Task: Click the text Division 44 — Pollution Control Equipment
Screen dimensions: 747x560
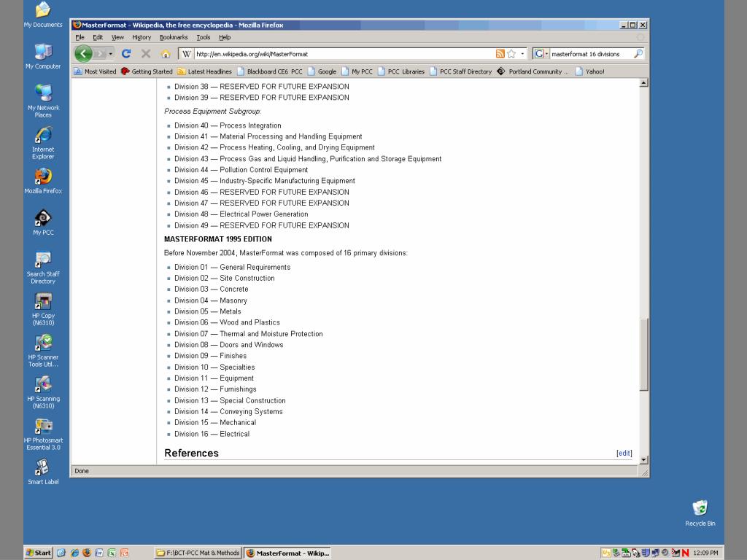Action: pos(241,170)
